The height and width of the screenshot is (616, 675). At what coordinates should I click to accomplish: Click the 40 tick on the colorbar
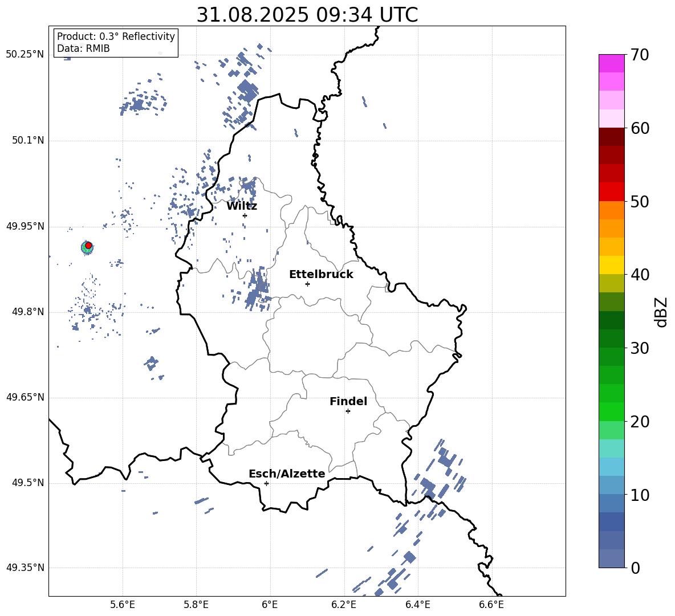pos(640,275)
